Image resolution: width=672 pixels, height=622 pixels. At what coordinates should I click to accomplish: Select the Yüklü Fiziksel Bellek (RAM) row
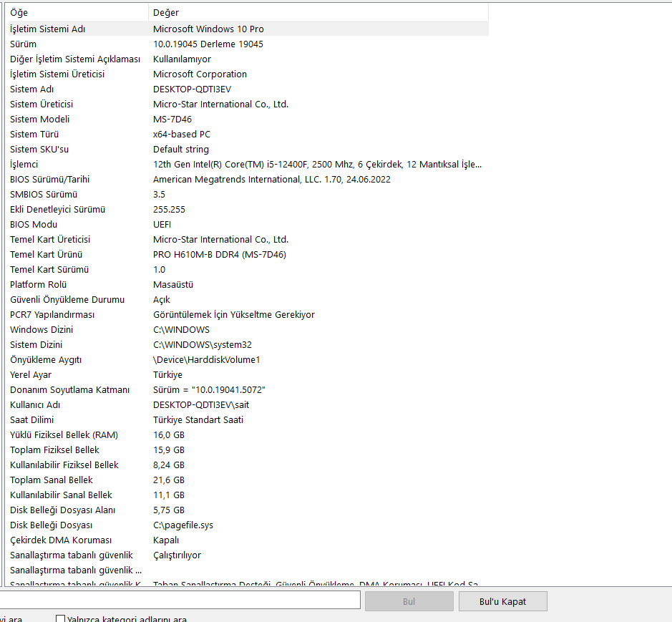pyautogui.click(x=248, y=434)
